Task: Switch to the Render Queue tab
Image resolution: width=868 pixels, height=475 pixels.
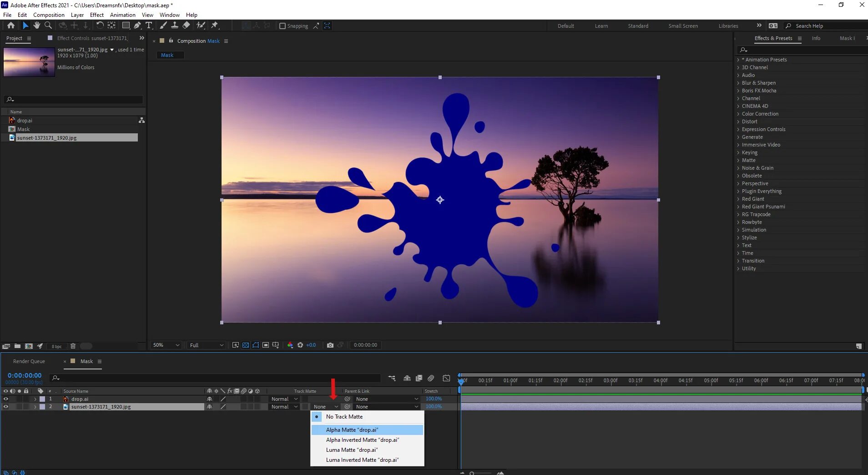Action: click(29, 361)
